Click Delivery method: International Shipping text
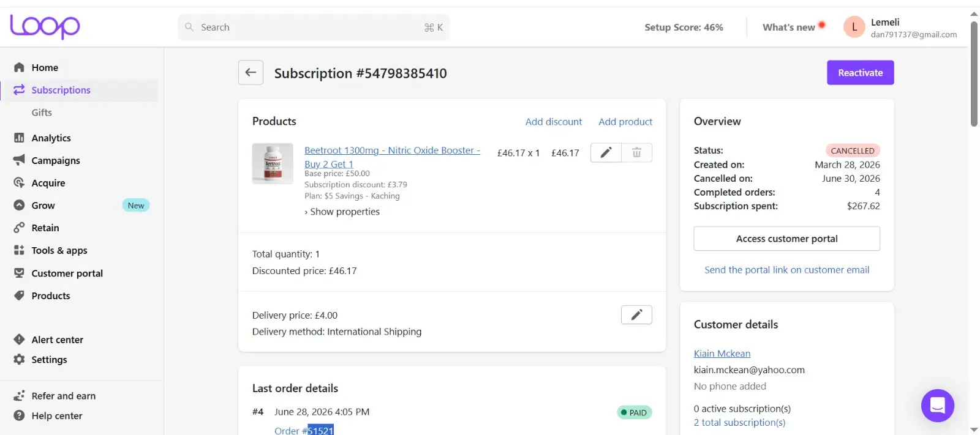The image size is (980, 435). [337, 332]
